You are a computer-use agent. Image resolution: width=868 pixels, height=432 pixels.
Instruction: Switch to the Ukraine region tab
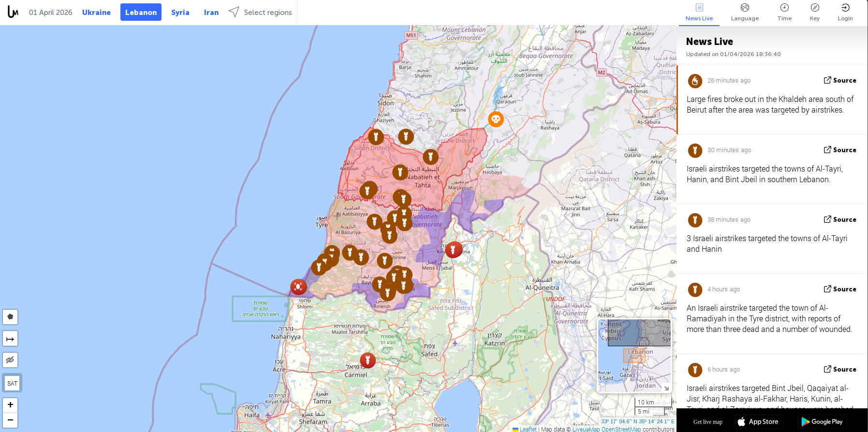96,13
